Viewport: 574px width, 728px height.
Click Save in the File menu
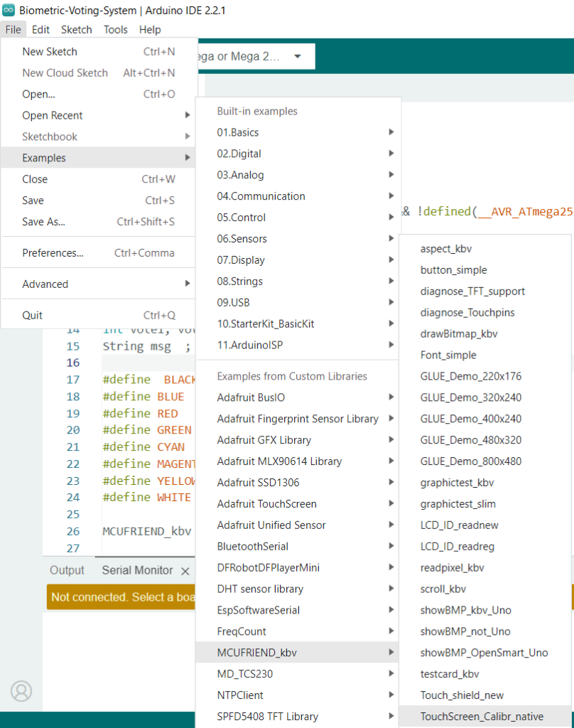[x=98, y=200]
